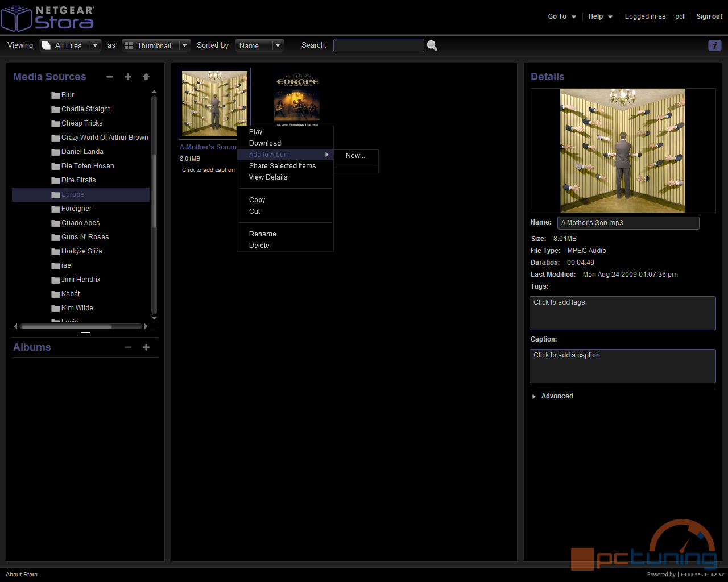Click the Daniel Landa folder icon
728x582 pixels.
[56, 152]
